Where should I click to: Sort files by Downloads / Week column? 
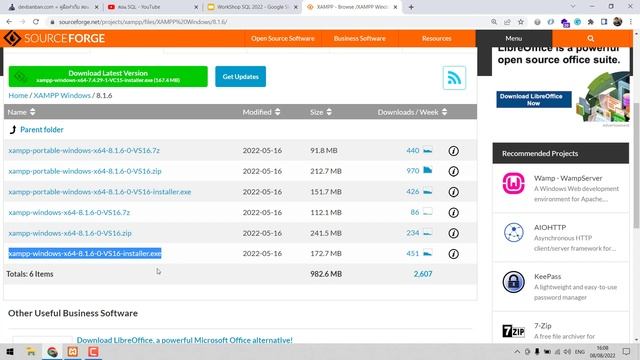[412, 112]
